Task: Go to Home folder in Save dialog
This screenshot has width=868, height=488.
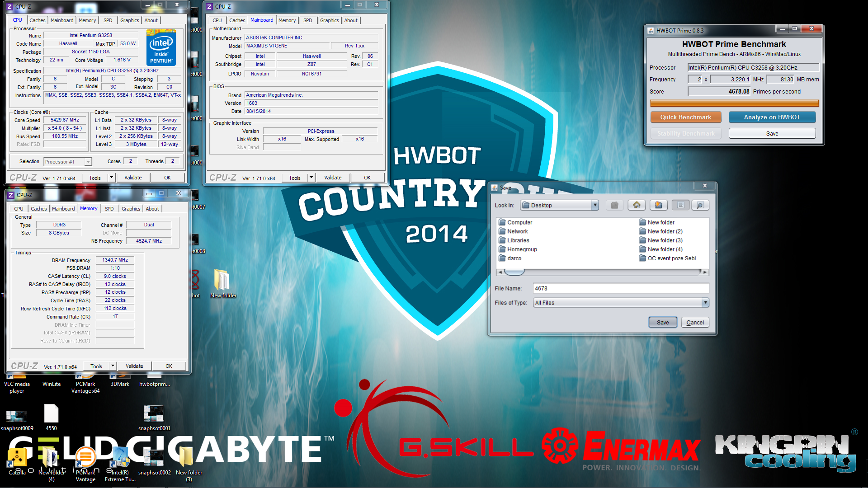Action: pos(637,206)
